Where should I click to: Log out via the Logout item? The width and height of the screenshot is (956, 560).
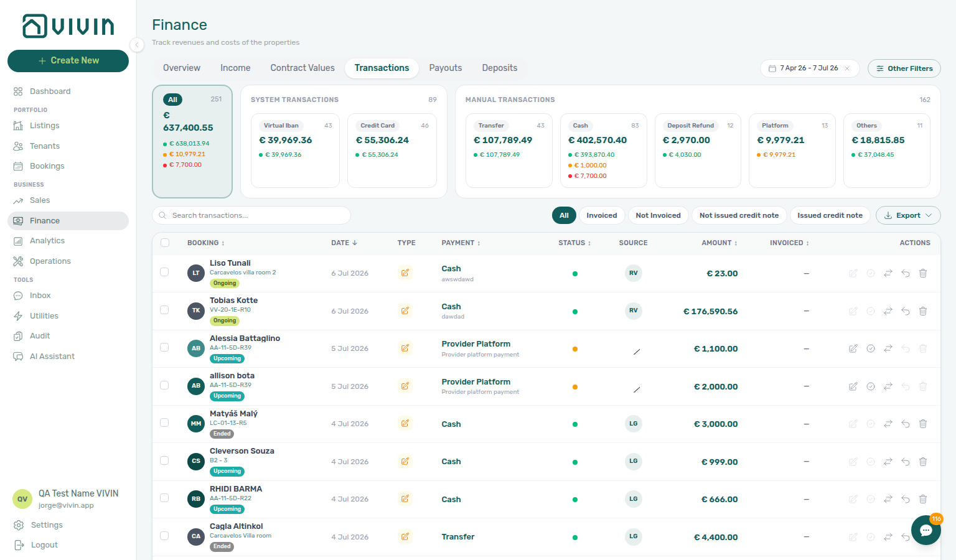pos(68,545)
